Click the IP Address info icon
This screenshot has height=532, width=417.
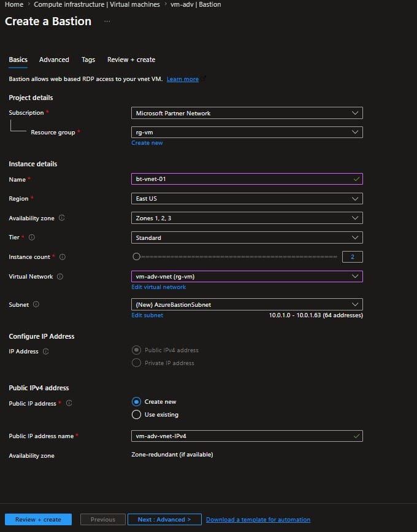[x=47, y=352]
